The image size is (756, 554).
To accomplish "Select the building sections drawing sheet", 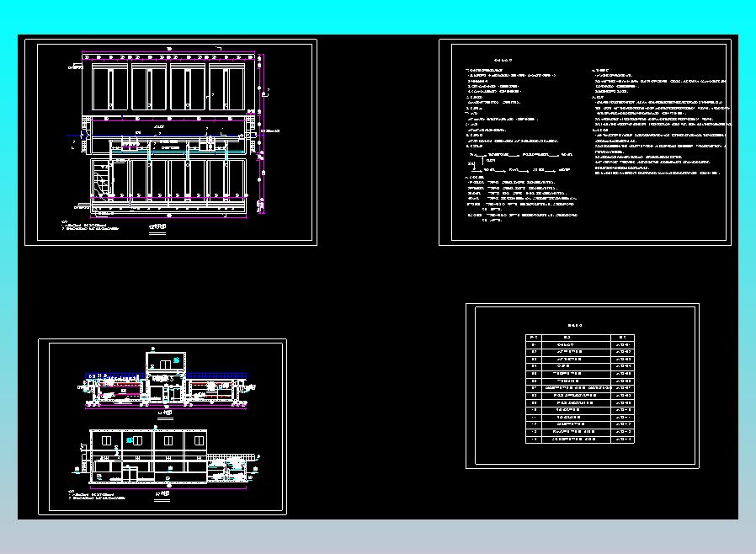I will 162,427.
